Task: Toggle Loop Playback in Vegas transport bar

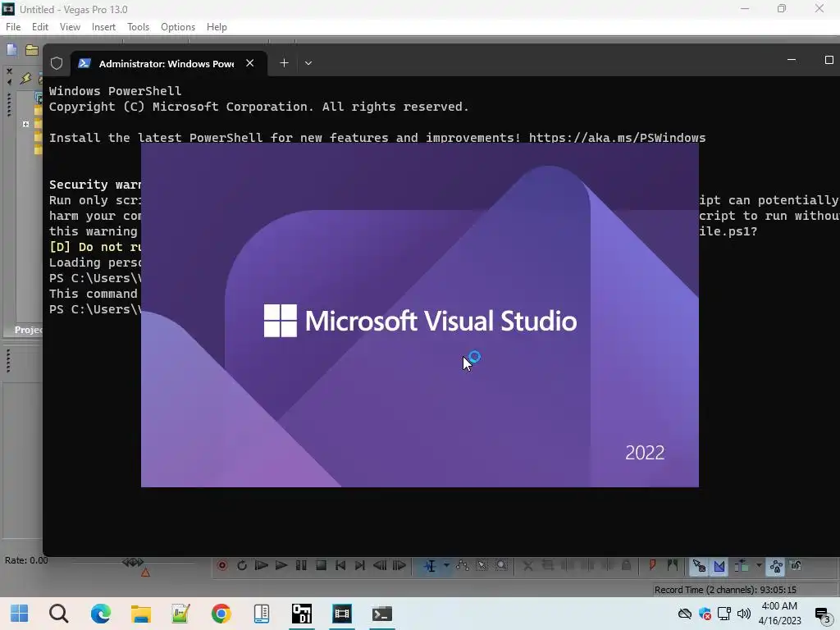Action: click(x=242, y=565)
